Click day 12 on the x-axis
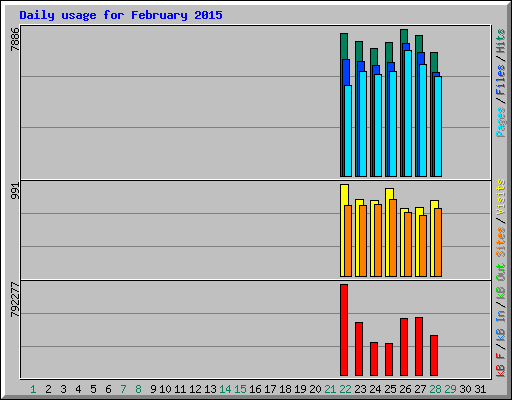The image size is (512, 400). 195,389
